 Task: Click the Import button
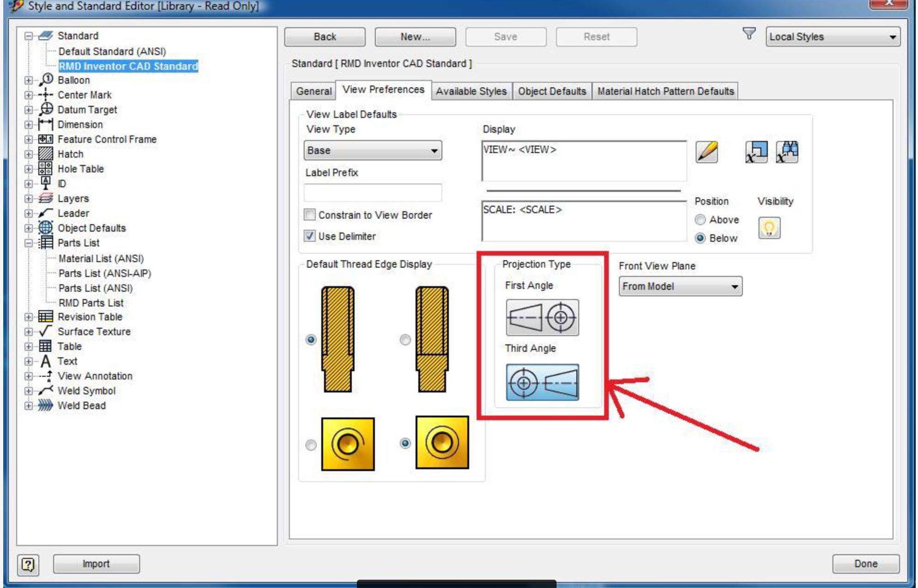[x=96, y=564]
